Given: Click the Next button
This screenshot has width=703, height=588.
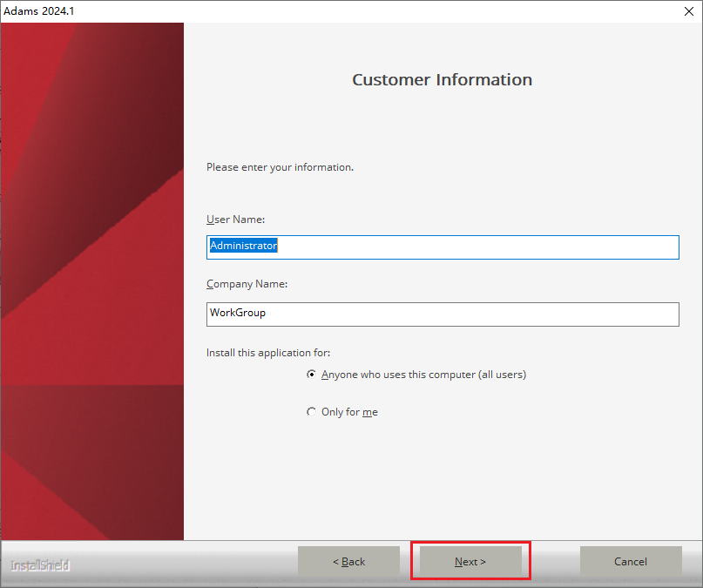Looking at the screenshot, I should point(470,561).
